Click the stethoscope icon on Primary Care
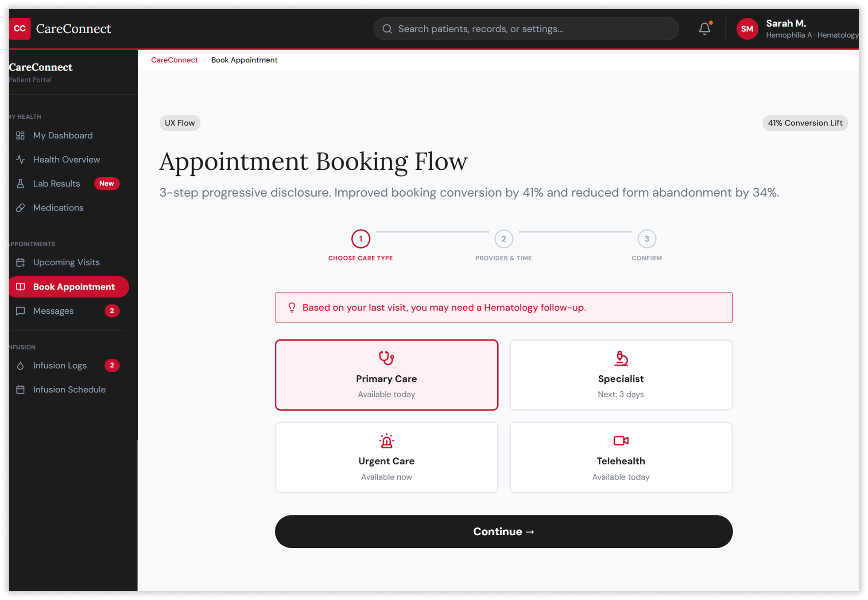Screen dimensions: 868x600 pyautogui.click(x=386, y=358)
